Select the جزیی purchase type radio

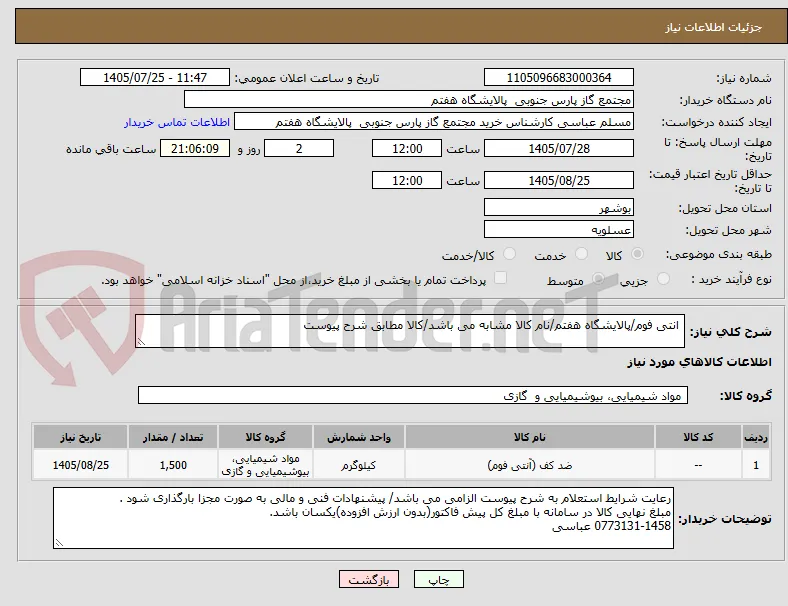pos(663,279)
